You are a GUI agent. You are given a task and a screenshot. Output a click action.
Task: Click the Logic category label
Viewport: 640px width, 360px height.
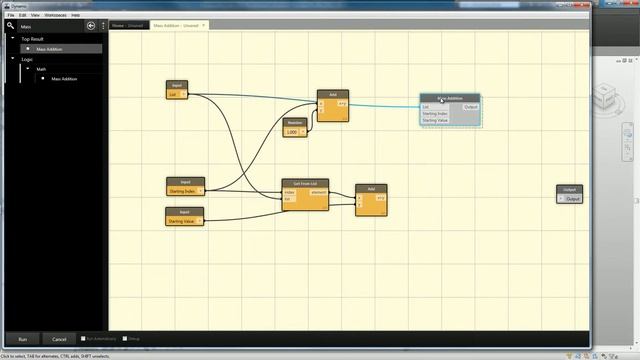point(27,59)
